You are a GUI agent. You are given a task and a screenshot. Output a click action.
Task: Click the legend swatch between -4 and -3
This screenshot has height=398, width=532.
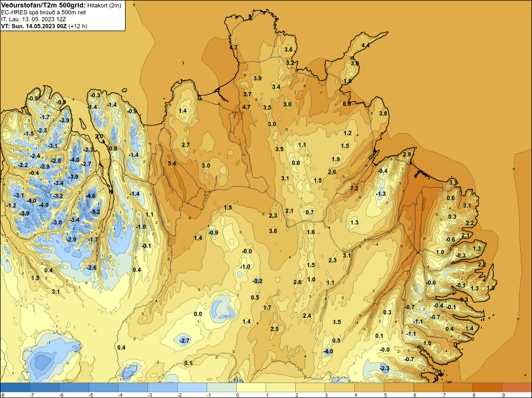(x=133, y=387)
